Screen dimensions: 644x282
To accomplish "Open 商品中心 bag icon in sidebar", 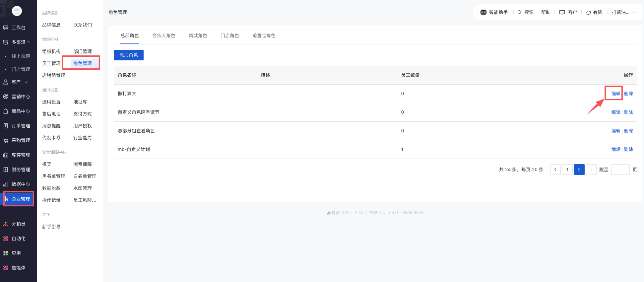I will [6, 111].
